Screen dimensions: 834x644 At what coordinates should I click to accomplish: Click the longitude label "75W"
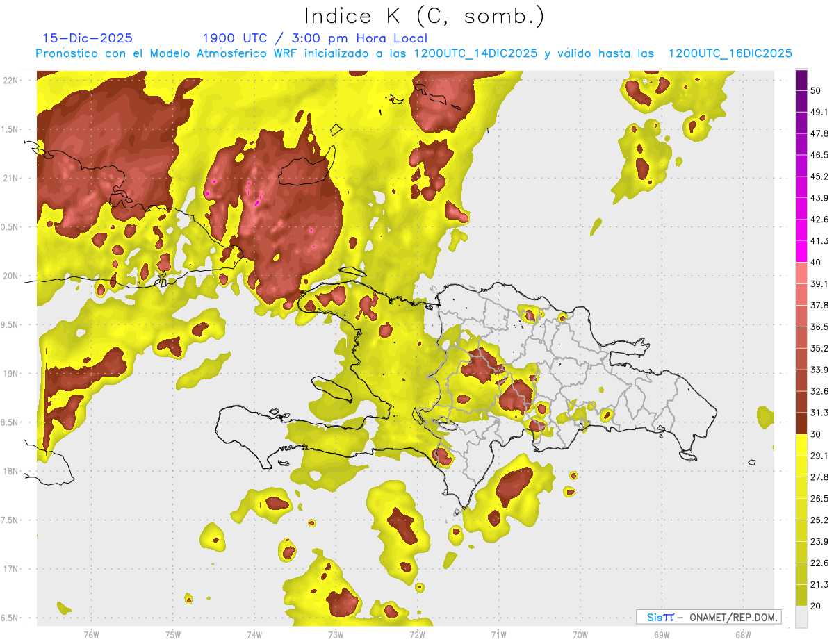click(172, 635)
